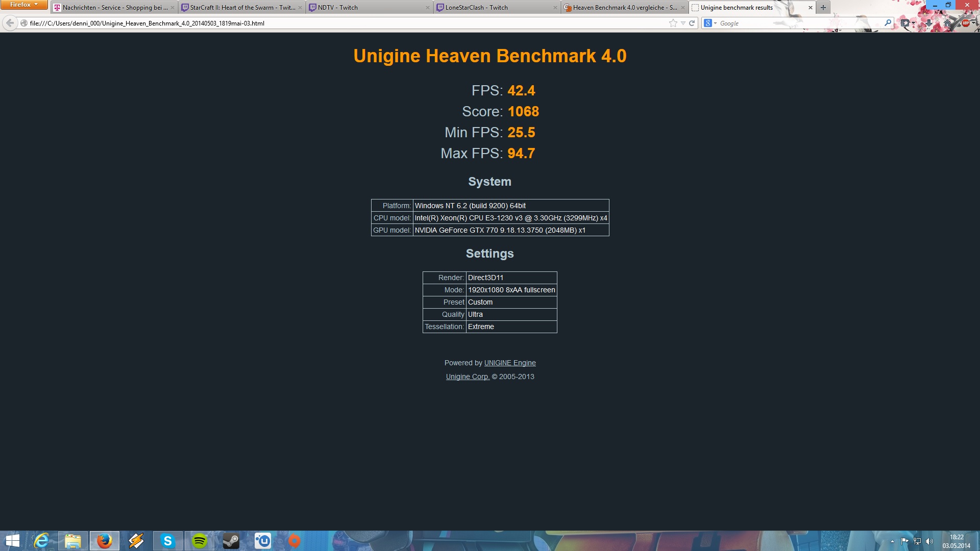Open the downloads arrow icon
The height and width of the screenshot is (551, 980).
(929, 23)
